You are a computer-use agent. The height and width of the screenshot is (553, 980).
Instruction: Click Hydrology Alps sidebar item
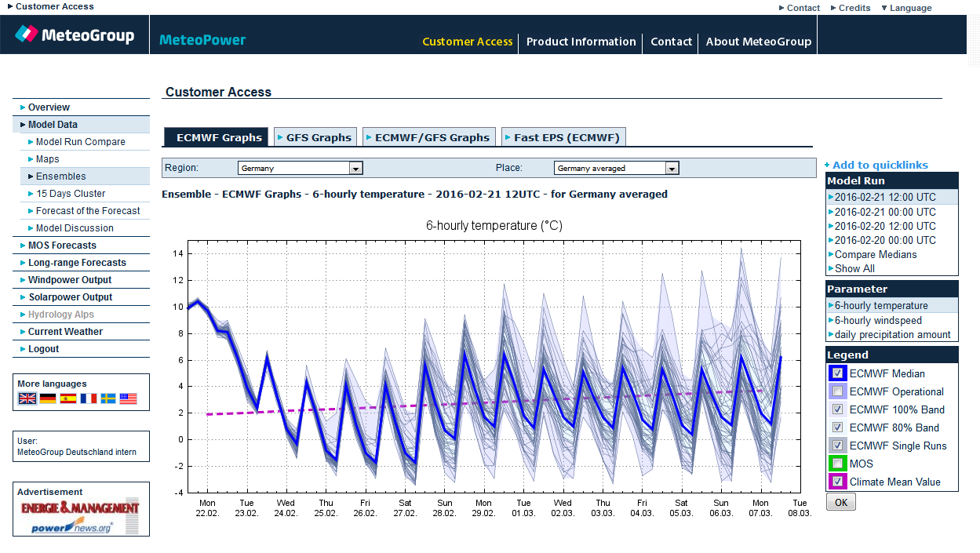click(81, 315)
